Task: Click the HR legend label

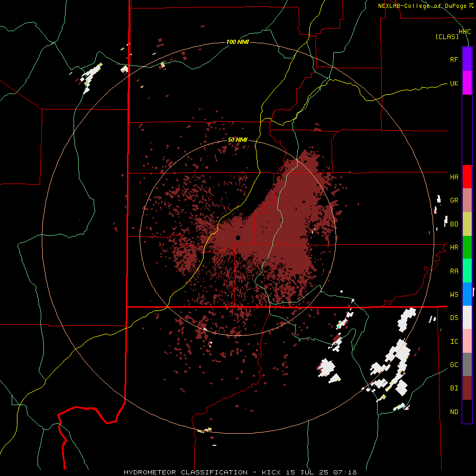Action: (454, 248)
